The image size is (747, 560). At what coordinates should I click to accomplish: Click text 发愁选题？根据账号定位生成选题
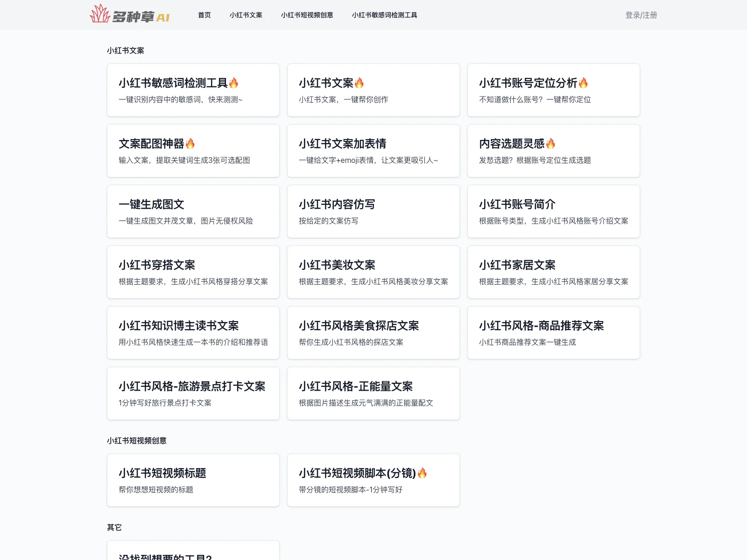pos(535,160)
